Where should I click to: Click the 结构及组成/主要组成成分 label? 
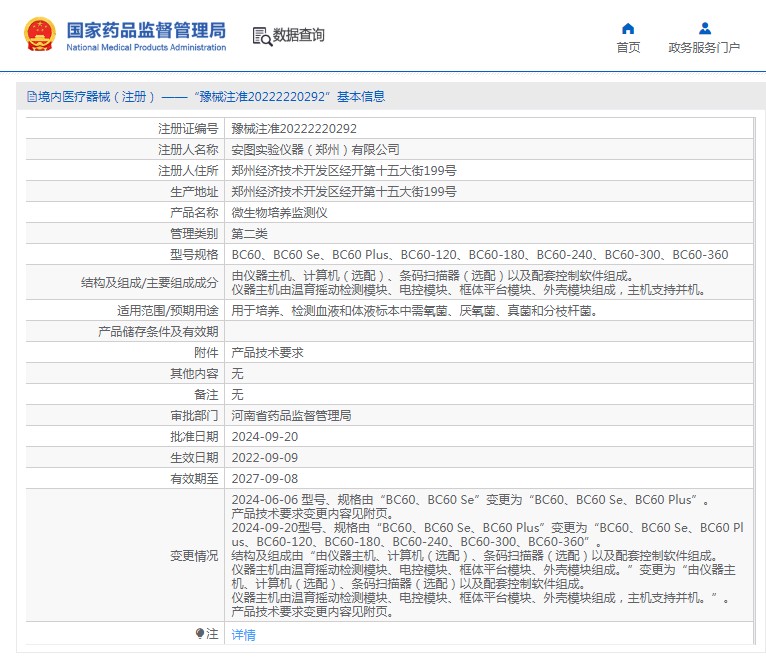(149, 283)
